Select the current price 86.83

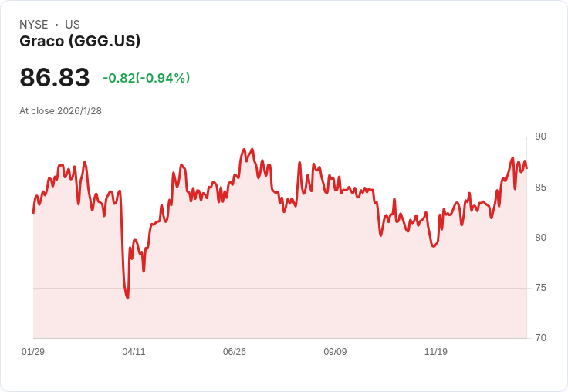(x=55, y=78)
